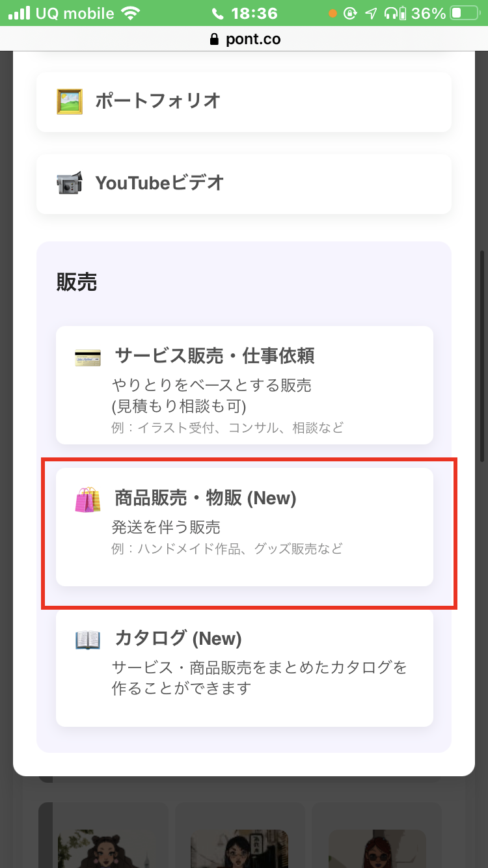Choose 商品販売・物販 (New) card
The height and width of the screenshot is (868, 488).
(x=245, y=527)
